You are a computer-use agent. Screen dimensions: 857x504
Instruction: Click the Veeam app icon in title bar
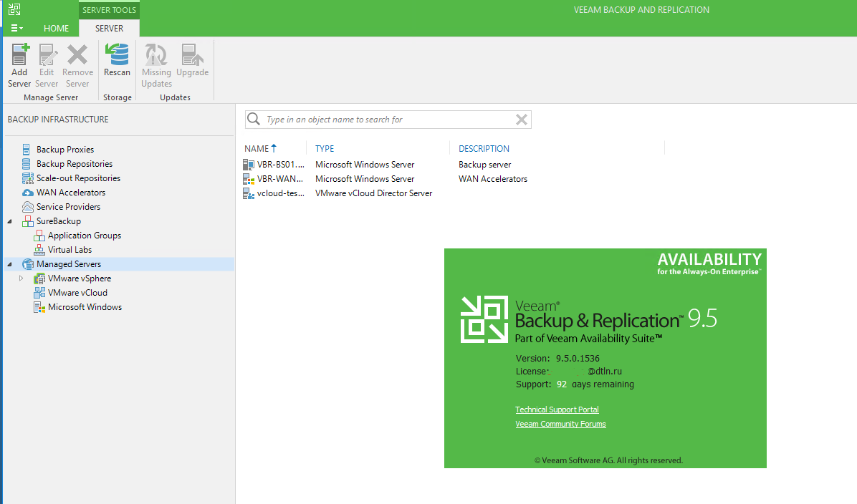(x=14, y=9)
